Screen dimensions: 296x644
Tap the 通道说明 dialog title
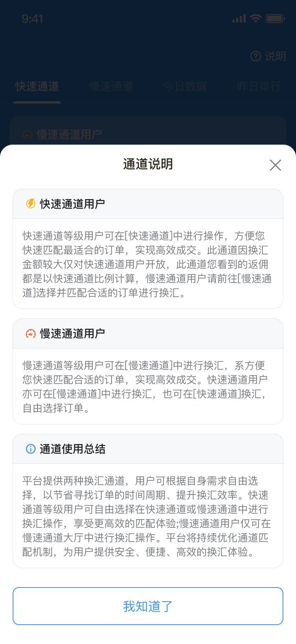point(148,164)
